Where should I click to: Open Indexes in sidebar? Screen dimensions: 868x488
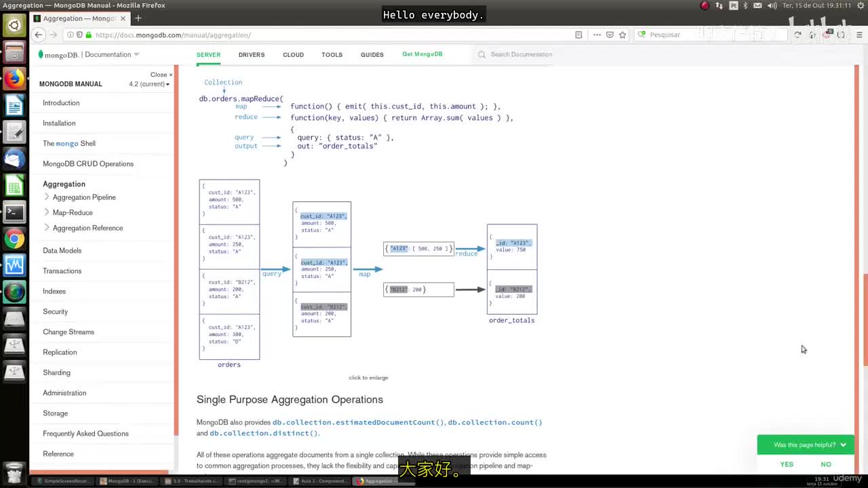(54, 291)
